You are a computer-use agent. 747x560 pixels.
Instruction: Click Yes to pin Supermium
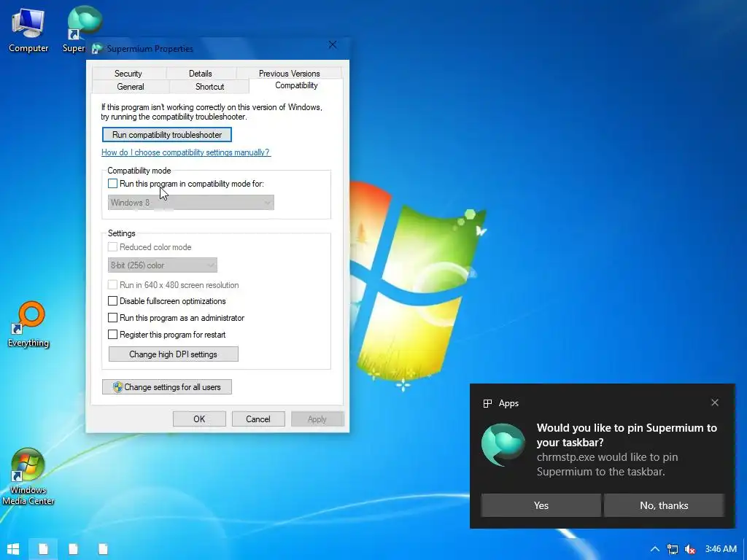[x=541, y=505]
